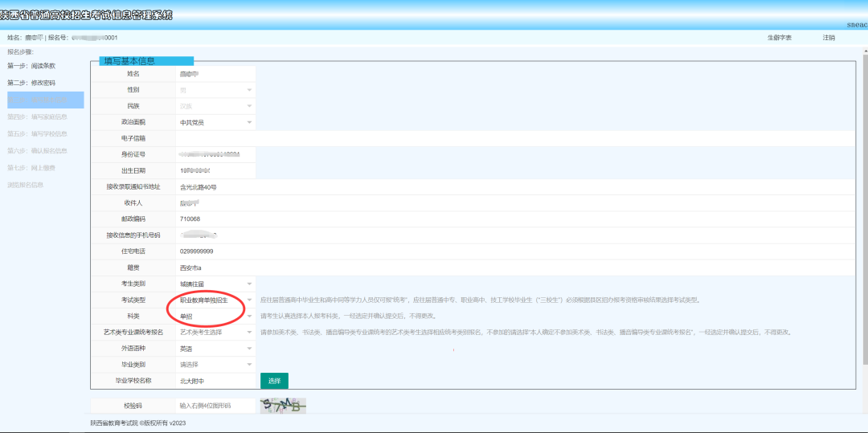Image resolution: width=868 pixels, height=433 pixels.
Task: Refresh the captcha image
Action: click(x=283, y=406)
